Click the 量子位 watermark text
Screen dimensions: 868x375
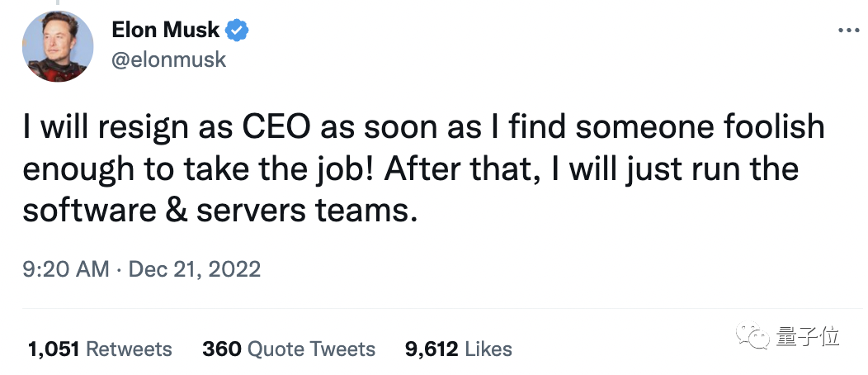(x=807, y=336)
